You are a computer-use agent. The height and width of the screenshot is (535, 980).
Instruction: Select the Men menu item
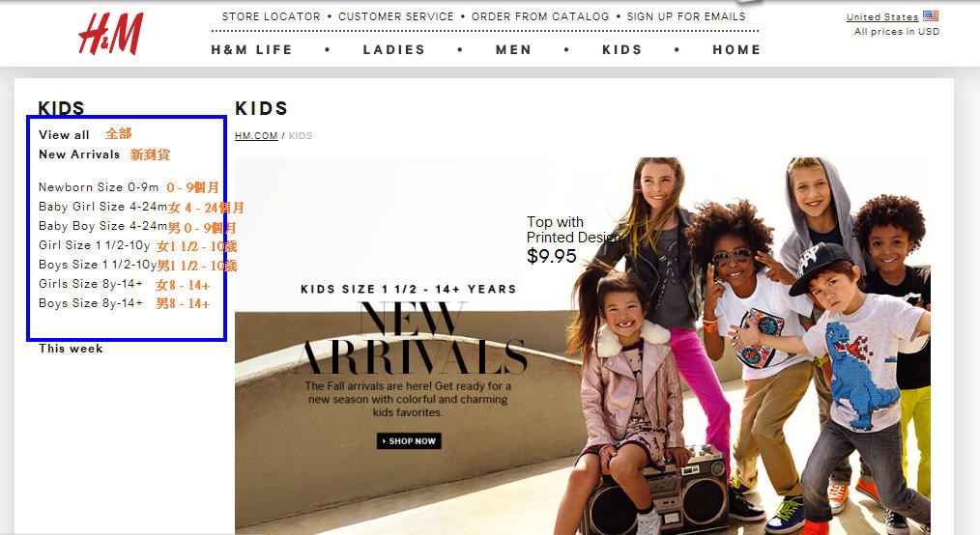point(514,49)
